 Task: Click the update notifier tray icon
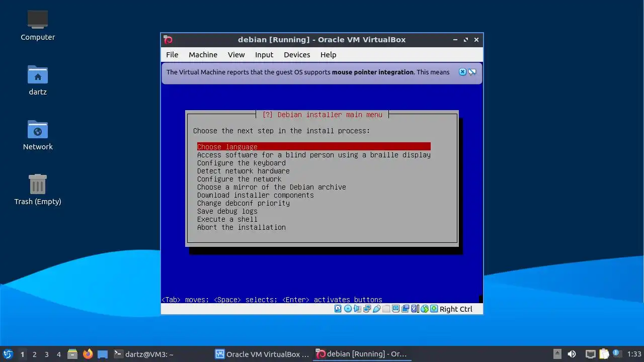(617, 353)
